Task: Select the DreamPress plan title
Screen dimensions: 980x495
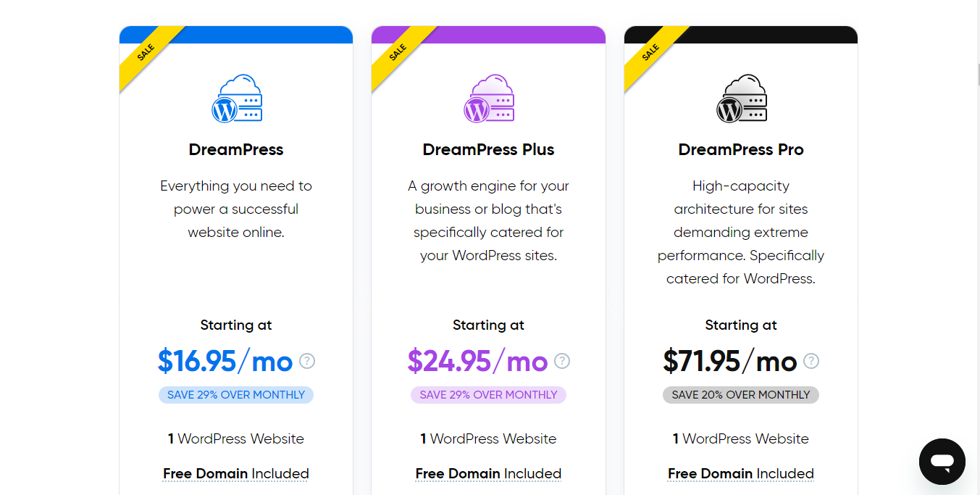Action: [236, 150]
